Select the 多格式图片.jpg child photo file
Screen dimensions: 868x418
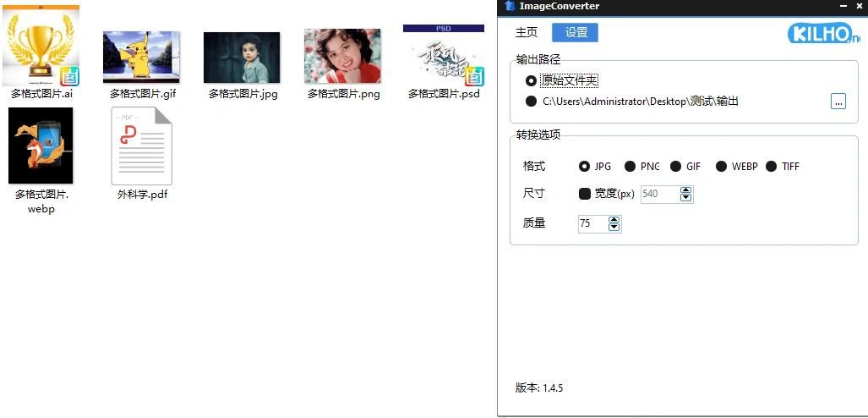[x=242, y=58]
